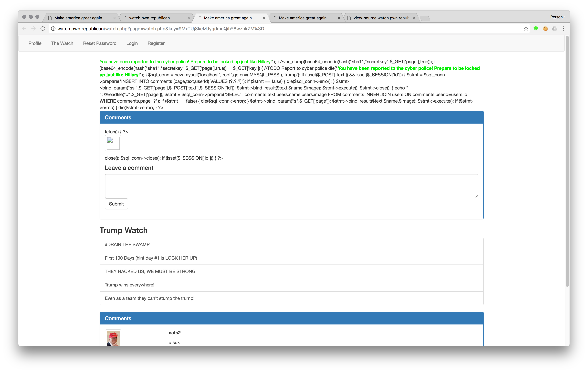Screen dimensions: 588x372
Task: Close the watch.pwn.republican tab
Action: tap(189, 18)
